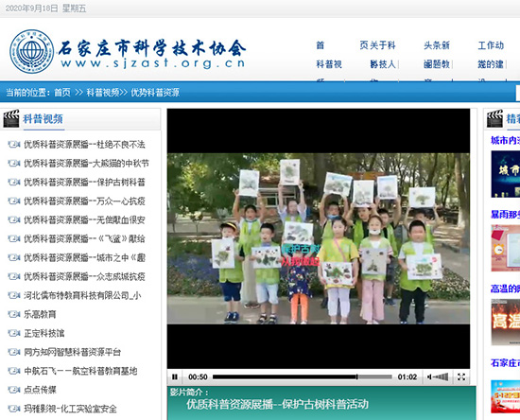Image resolution: width=520 pixels, height=420 pixels.
Task: Open 玛雅影视-化工实验室安全 video link
Action: pyautogui.click(x=70, y=409)
